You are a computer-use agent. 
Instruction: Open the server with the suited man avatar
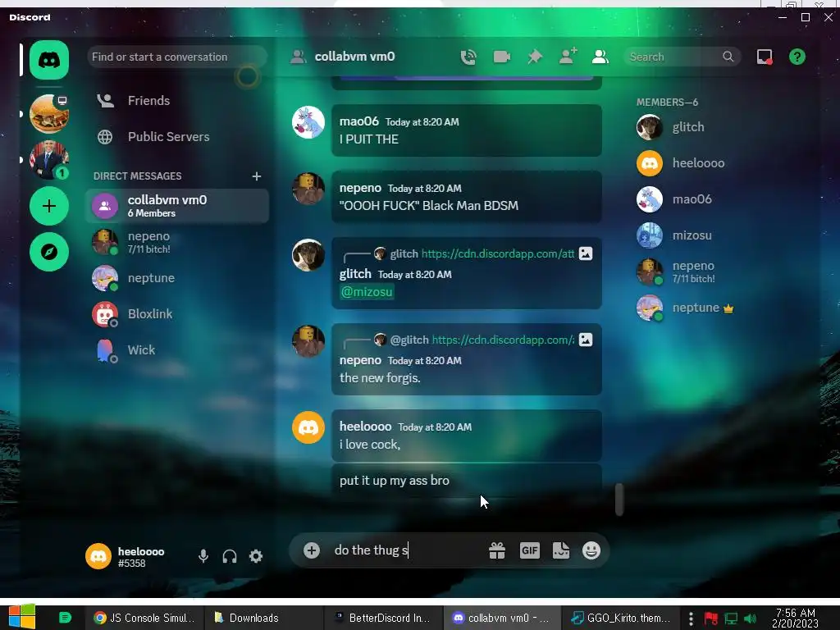tap(48, 160)
